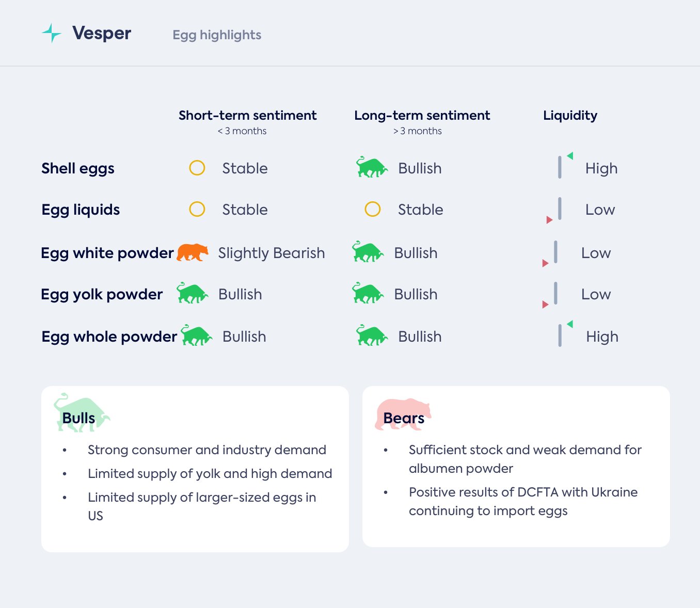Click the Liquidity column header

click(x=570, y=116)
